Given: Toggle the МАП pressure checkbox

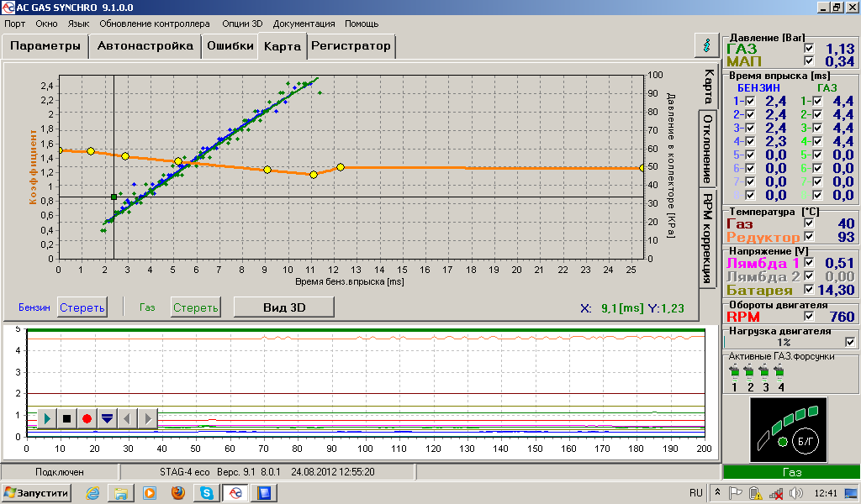Looking at the screenshot, I should (x=809, y=60).
